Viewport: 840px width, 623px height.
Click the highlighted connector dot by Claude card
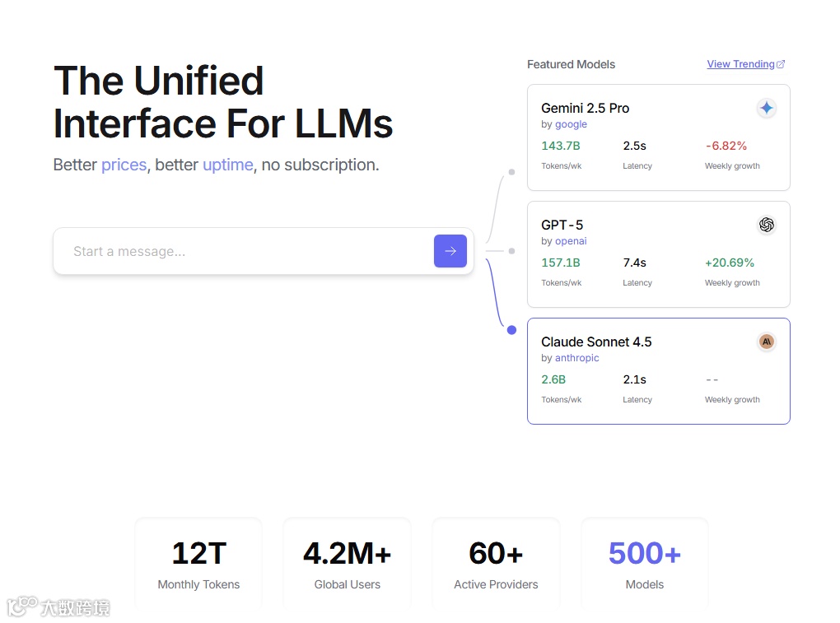[511, 330]
